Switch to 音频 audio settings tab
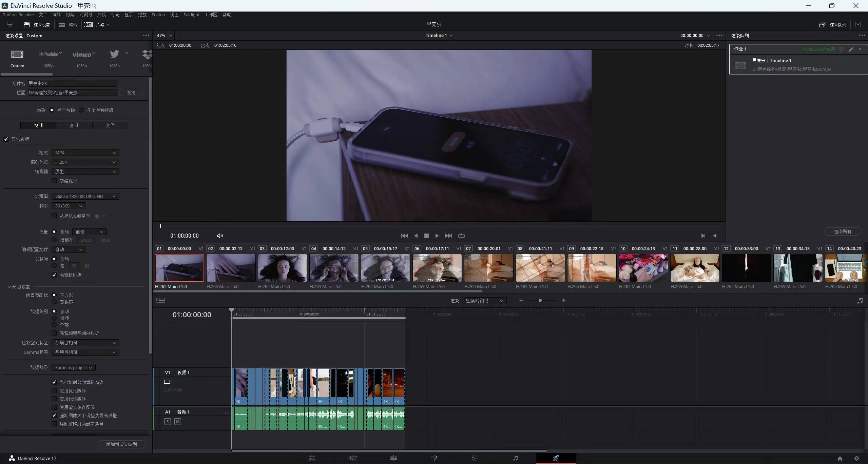This screenshot has height=464, width=868. coord(74,125)
